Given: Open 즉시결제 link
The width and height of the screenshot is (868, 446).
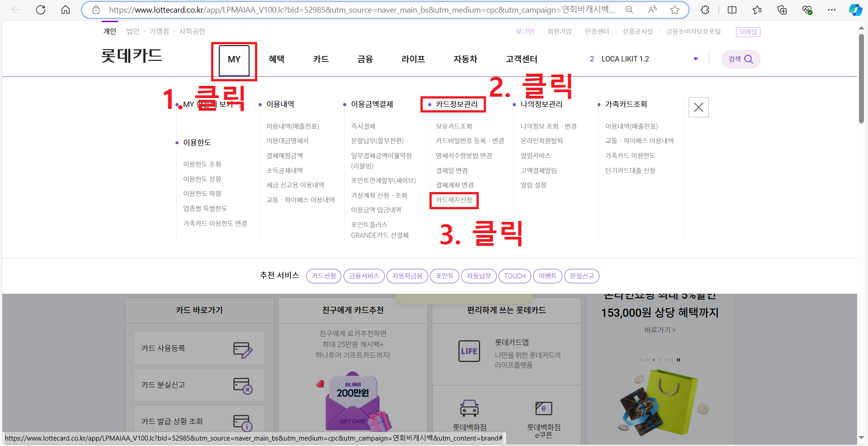Looking at the screenshot, I should tap(363, 126).
